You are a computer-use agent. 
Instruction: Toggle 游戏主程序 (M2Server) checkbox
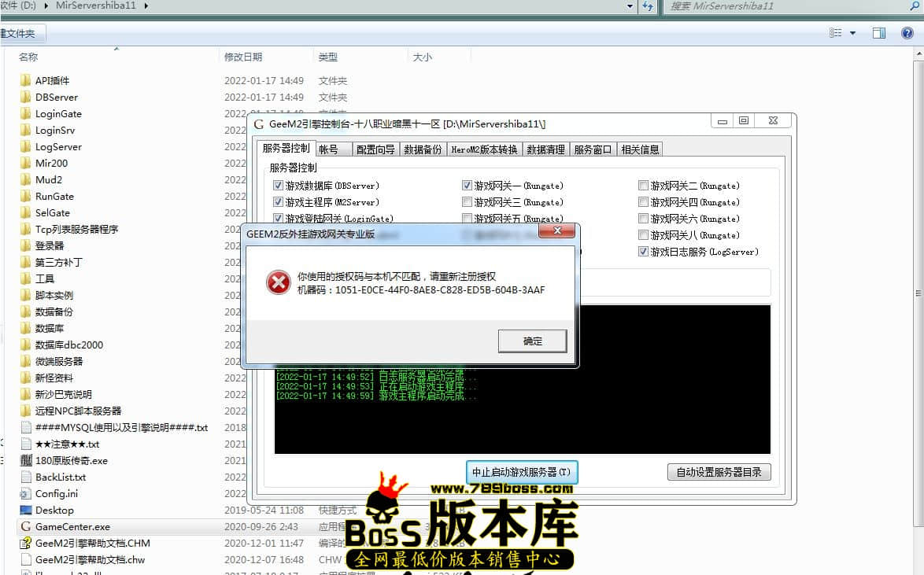coord(278,202)
